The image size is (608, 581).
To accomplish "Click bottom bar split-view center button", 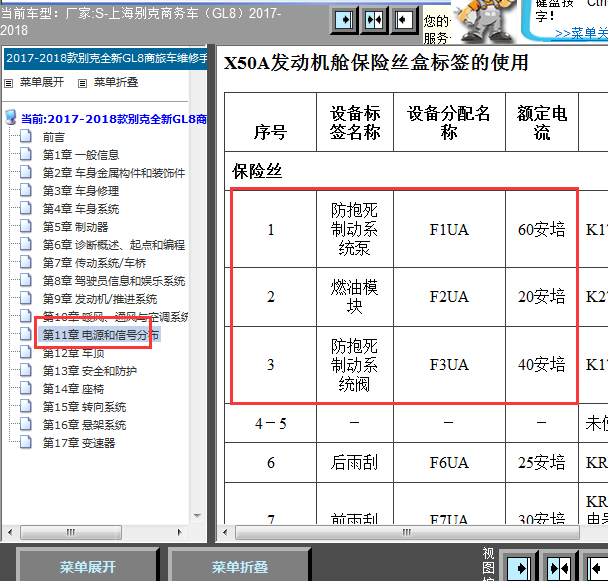I will pos(559,568).
